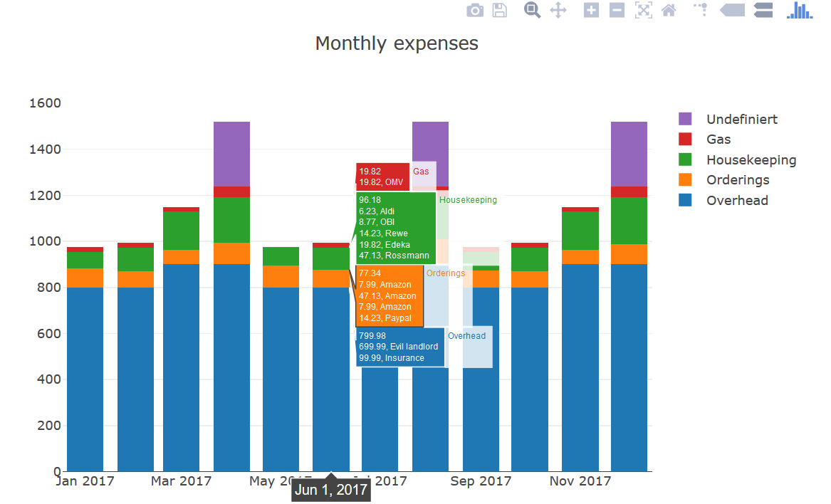The image size is (831, 504).
Task: Download plot as PNG with camera icon
Action: [475, 10]
